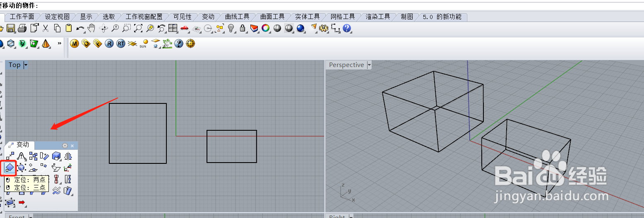Open the Perspective viewport dropdown arrow
The image size is (644, 218).
[x=369, y=65]
